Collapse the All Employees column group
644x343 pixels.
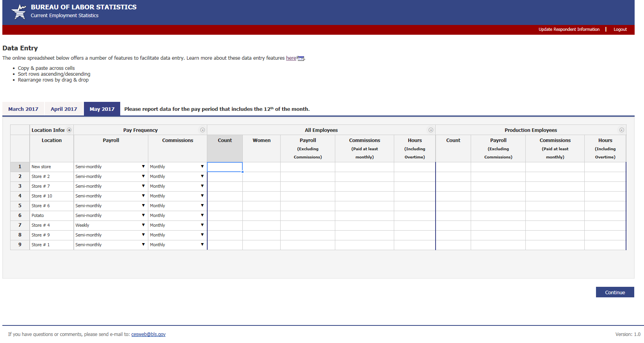431,130
